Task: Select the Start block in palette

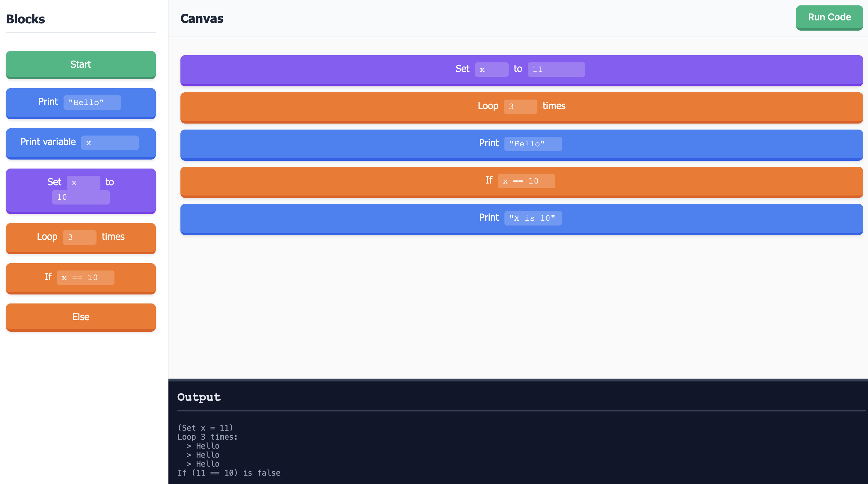Action: (x=81, y=64)
